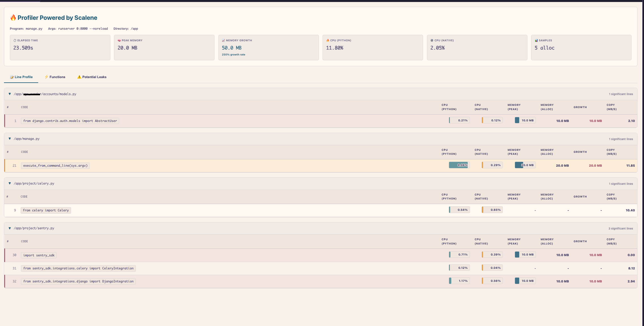Viewport: 644px width, 326px height.
Task: Collapse the accounts/models.py file section
Action: pyautogui.click(x=10, y=94)
